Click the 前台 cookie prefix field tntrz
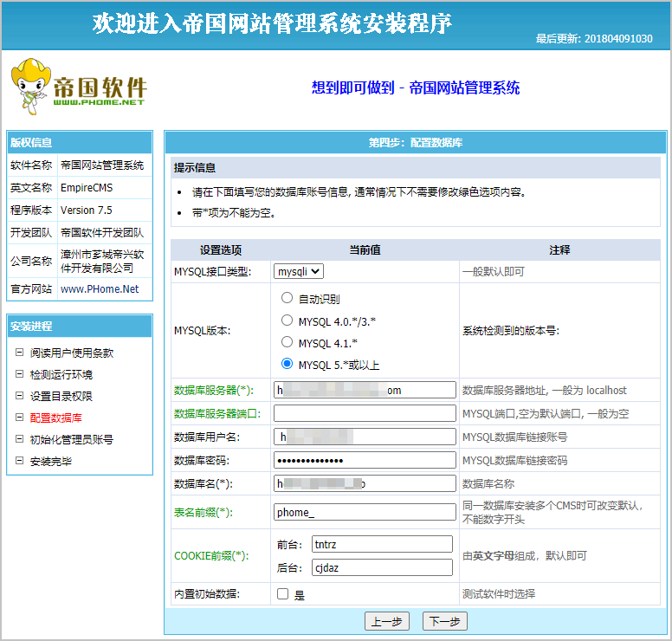Image resolution: width=672 pixels, height=641 pixels. (382, 544)
